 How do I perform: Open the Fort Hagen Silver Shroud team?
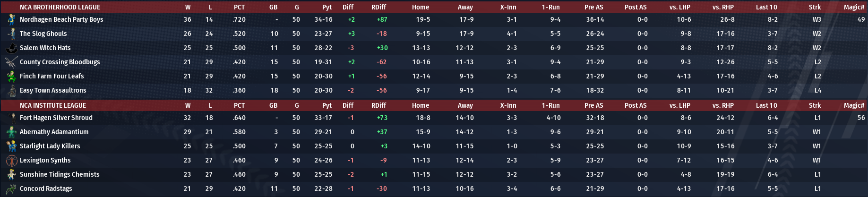click(56, 118)
